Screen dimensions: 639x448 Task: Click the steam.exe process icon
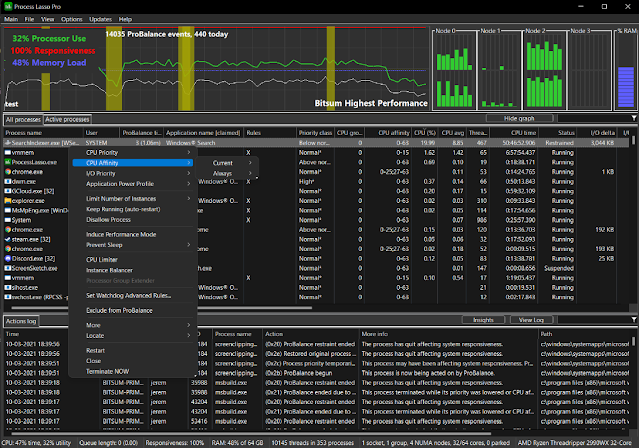[x=7, y=238]
